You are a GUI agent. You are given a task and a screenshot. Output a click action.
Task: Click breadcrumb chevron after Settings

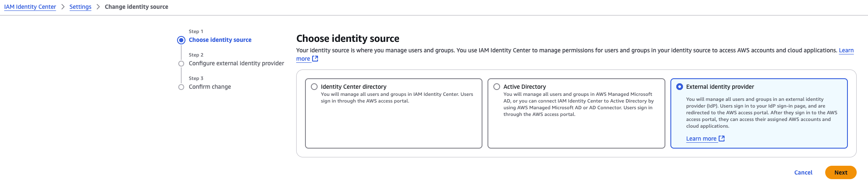(98, 7)
